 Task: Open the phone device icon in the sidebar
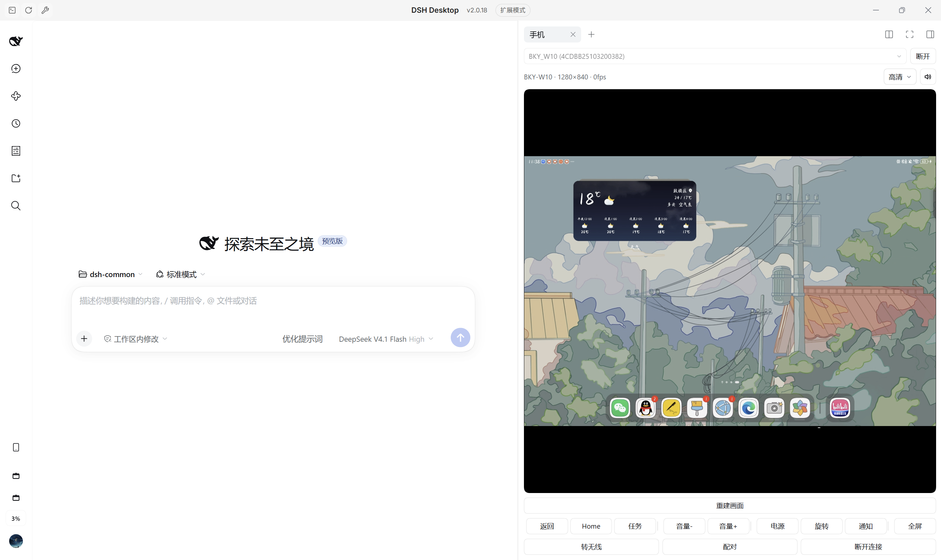(16, 447)
